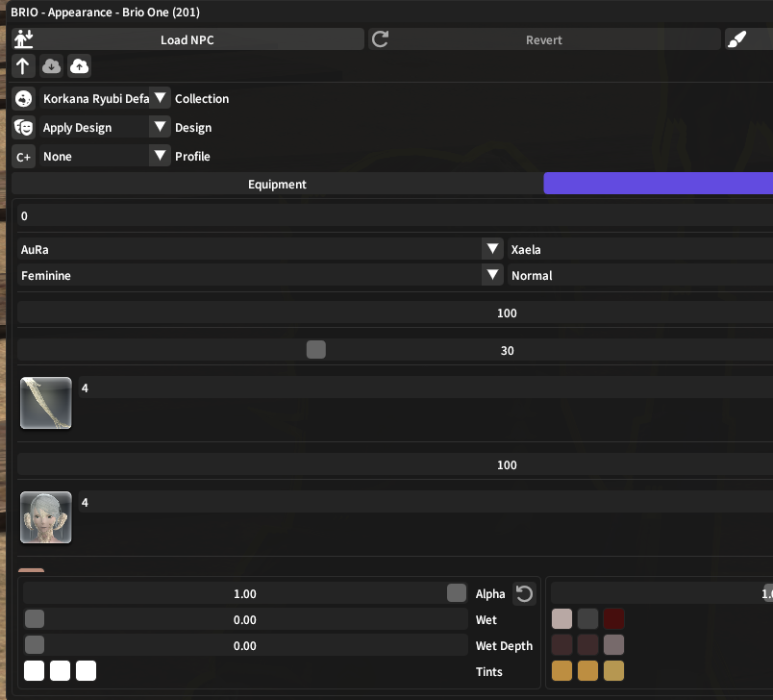The width and height of the screenshot is (773, 700).
Task: Click the Design masks icon button
Action: pos(23,128)
